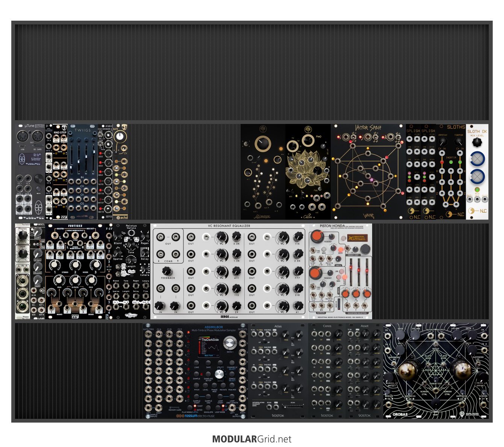Screen dimensions: 504x447
Task: Click the Assimil8or UTILITY button
Action: pyautogui.click(x=220, y=363)
